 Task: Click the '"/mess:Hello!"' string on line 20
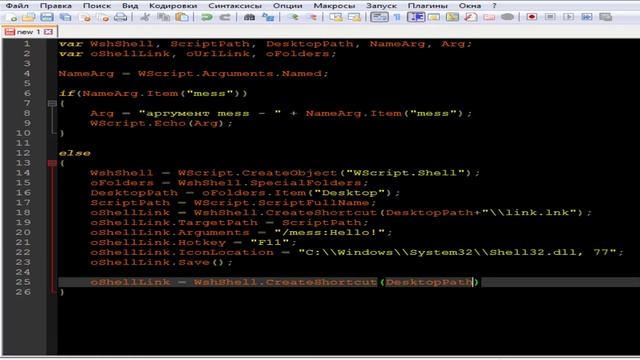pos(330,233)
